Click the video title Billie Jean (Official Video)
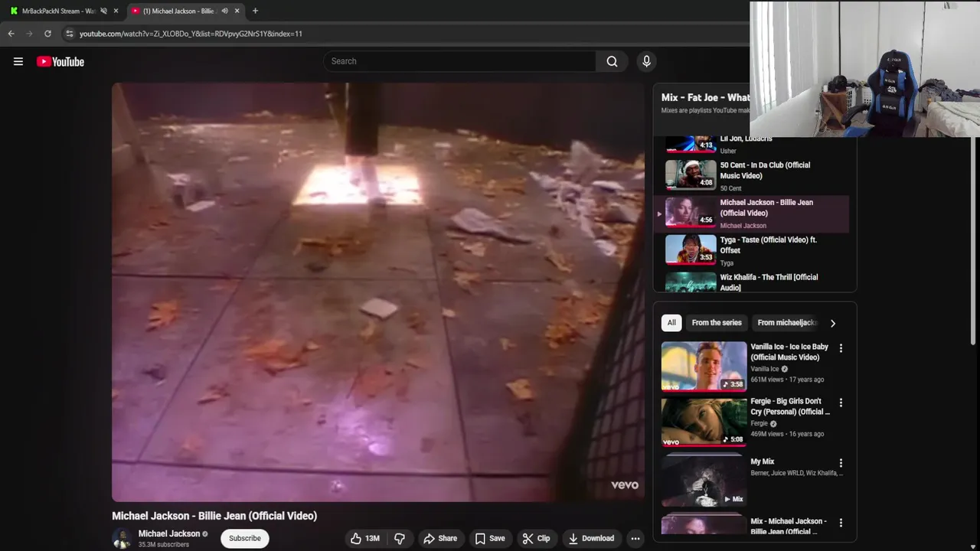 (x=214, y=516)
